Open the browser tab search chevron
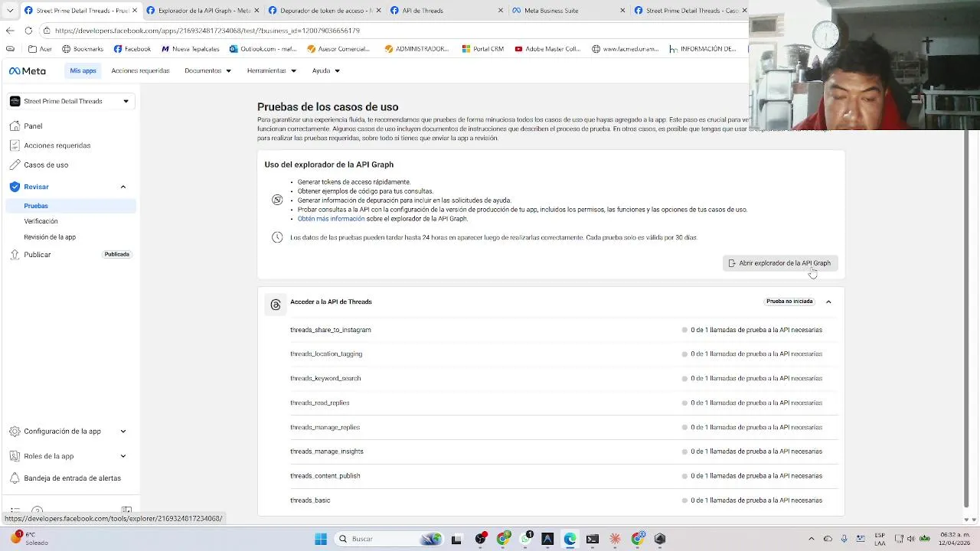 tap(10, 11)
